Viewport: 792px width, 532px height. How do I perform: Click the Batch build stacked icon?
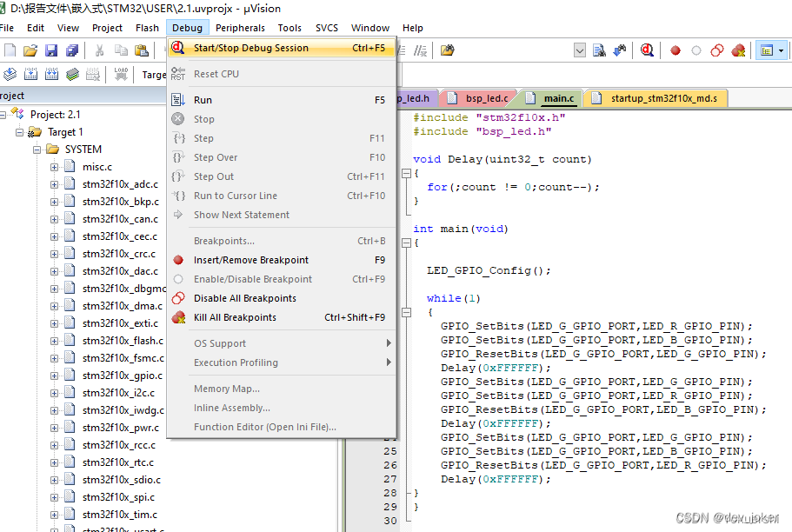[72, 75]
